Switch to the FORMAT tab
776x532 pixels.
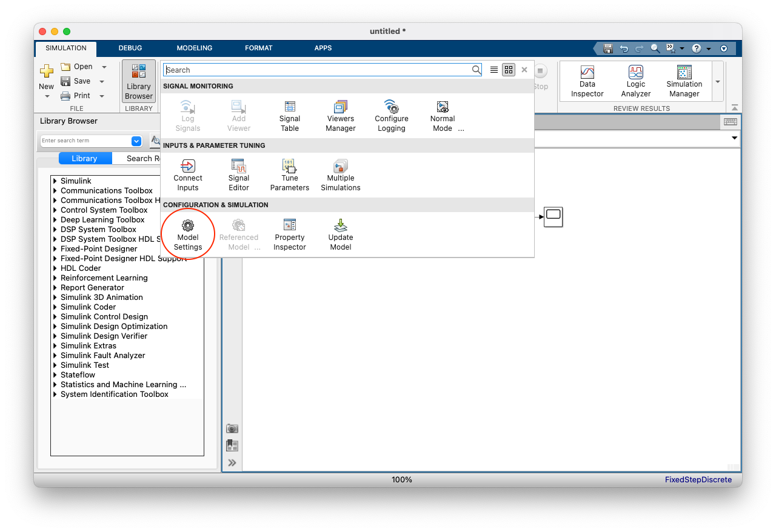pos(259,48)
